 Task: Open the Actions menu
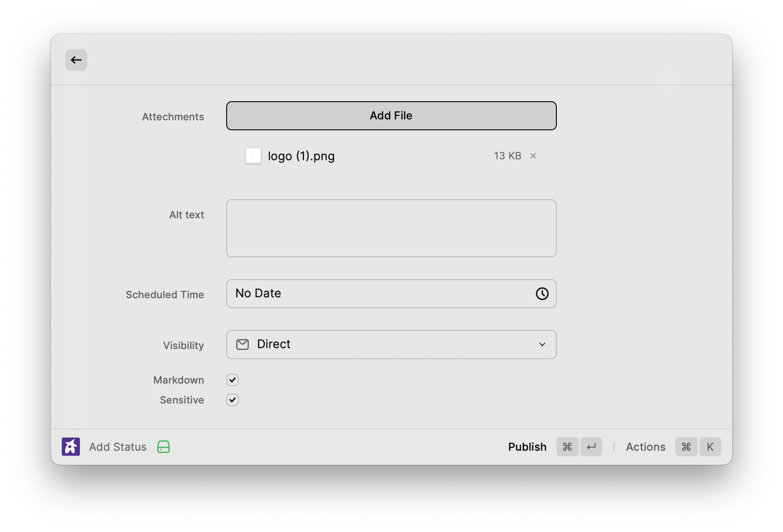645,447
